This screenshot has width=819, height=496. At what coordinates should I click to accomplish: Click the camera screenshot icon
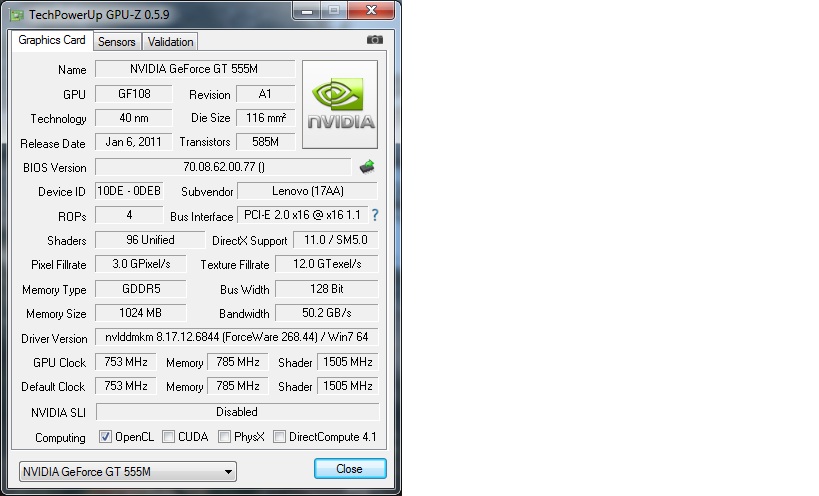375,40
